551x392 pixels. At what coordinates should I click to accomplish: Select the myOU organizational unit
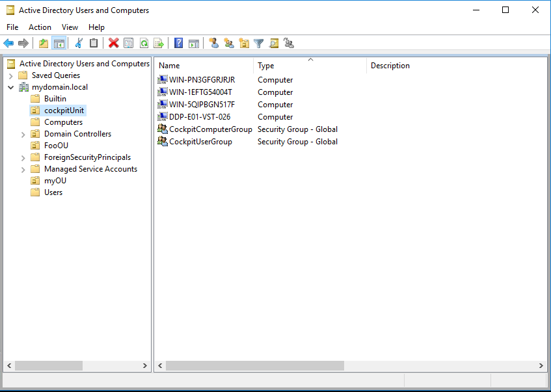(x=55, y=181)
